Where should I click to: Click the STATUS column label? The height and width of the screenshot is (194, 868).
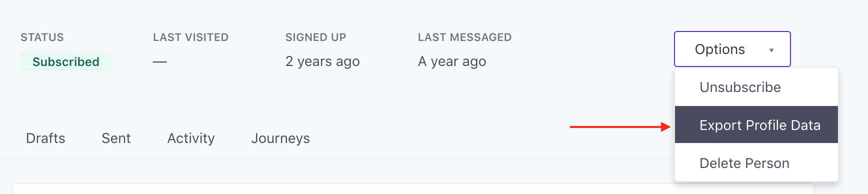[x=42, y=37]
